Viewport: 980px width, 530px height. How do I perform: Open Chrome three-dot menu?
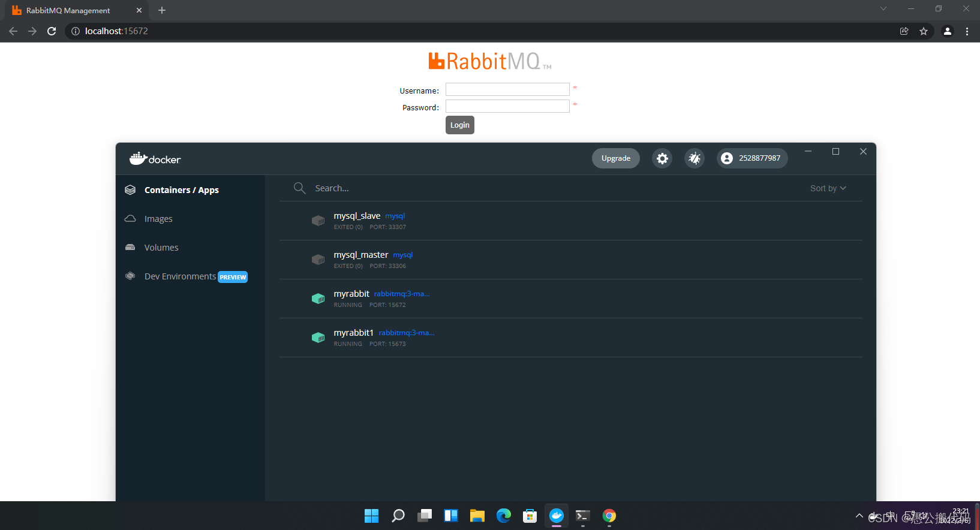pyautogui.click(x=967, y=31)
